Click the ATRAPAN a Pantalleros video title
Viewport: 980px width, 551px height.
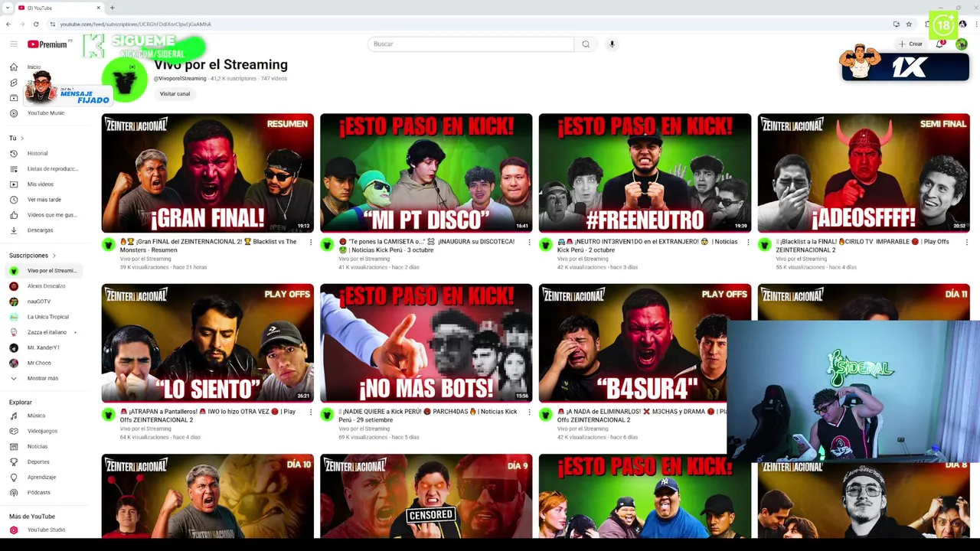pos(207,416)
